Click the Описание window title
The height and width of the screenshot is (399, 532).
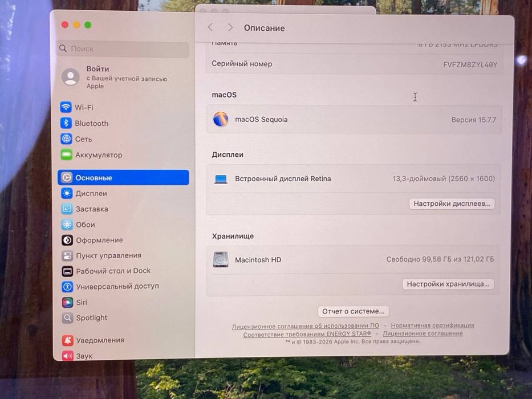click(x=265, y=28)
